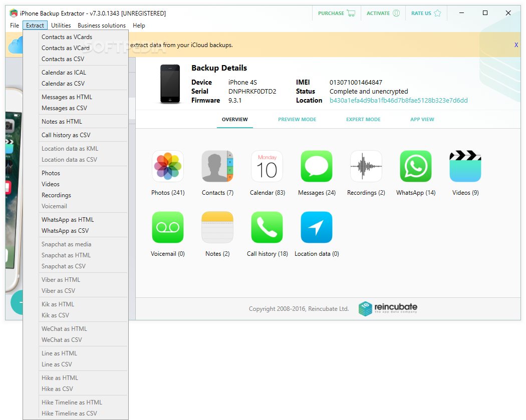Click the Purchase cart button
This screenshot has height=420, width=526.
[337, 13]
